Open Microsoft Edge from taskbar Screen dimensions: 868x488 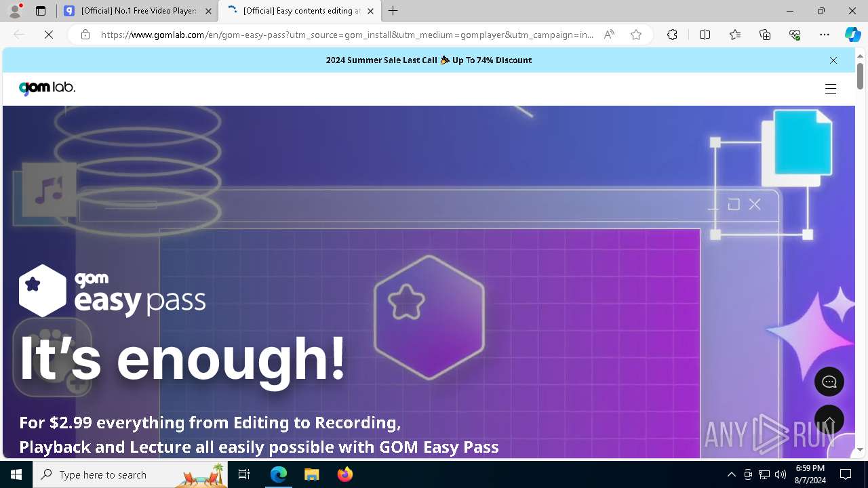(x=279, y=474)
